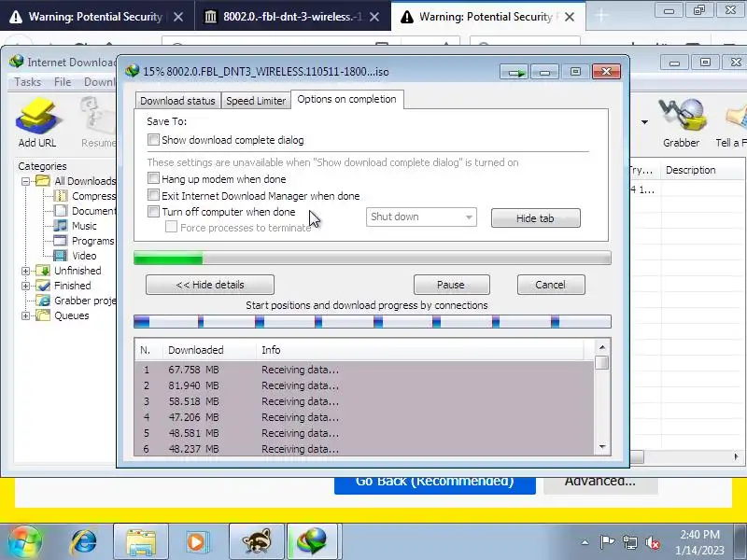The image size is (747, 560).
Task: Select the Video category icon
Action: [x=61, y=255]
